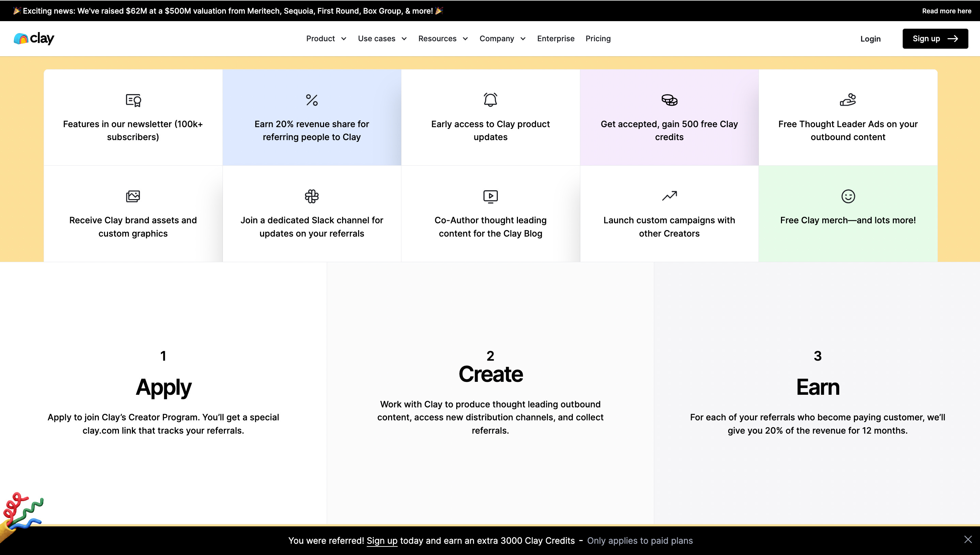Select Get accepted, gain 500 credits text
This screenshot has height=555, width=980.
coord(669,130)
